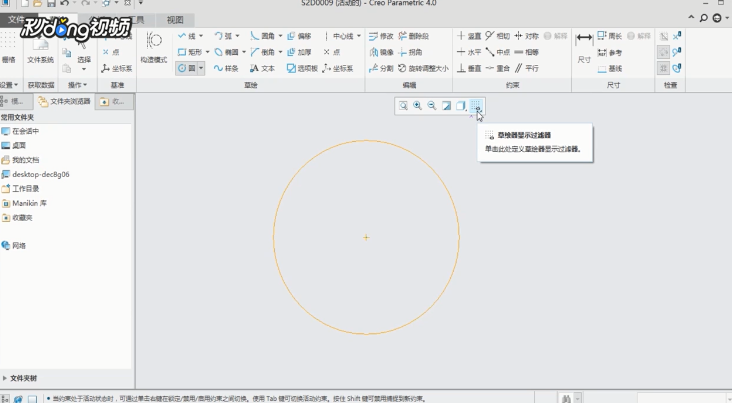Open the Circle tool dropdown arrow

(x=201, y=68)
